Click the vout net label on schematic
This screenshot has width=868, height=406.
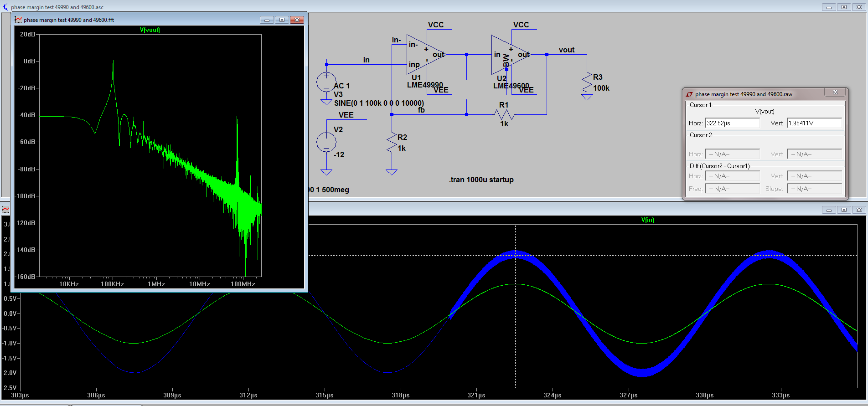567,50
